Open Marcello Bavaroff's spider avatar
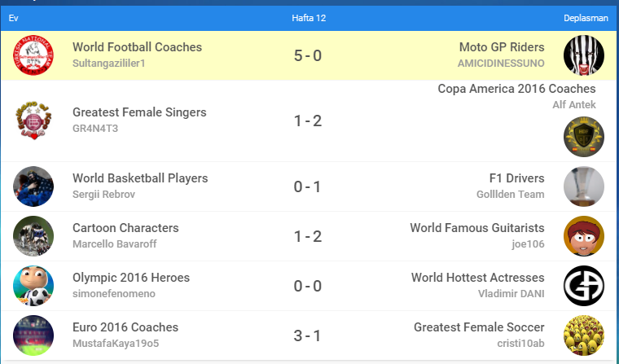 33,236
